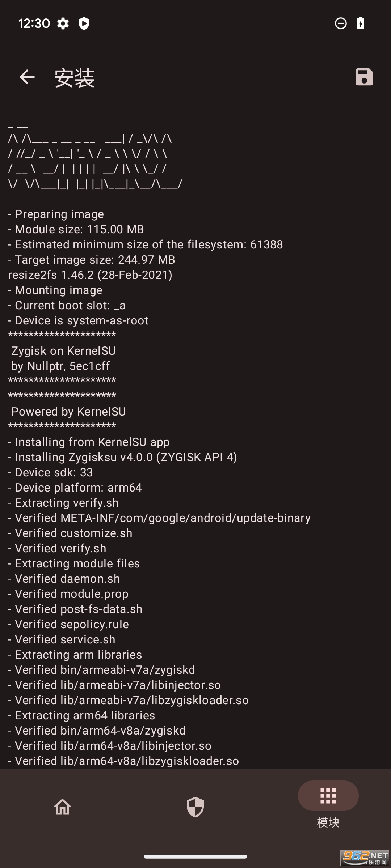Select the 模块 modules grid icon

pos(328,796)
